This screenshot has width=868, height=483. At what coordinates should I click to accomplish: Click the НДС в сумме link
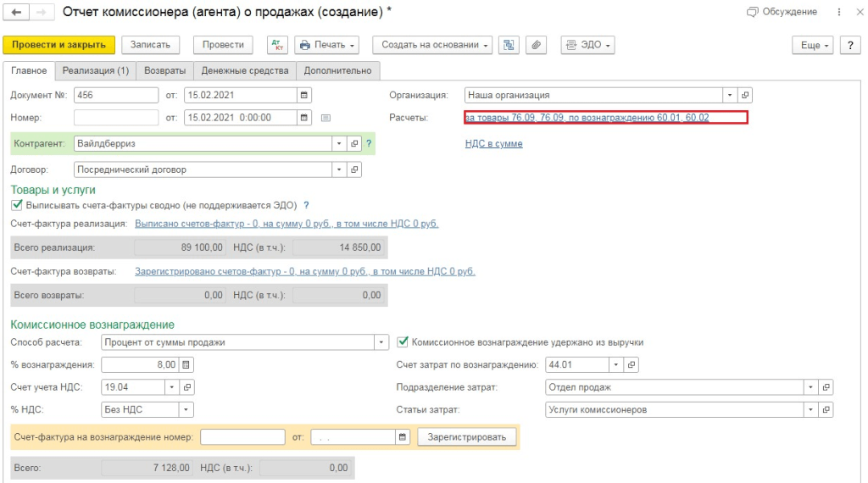(493, 144)
